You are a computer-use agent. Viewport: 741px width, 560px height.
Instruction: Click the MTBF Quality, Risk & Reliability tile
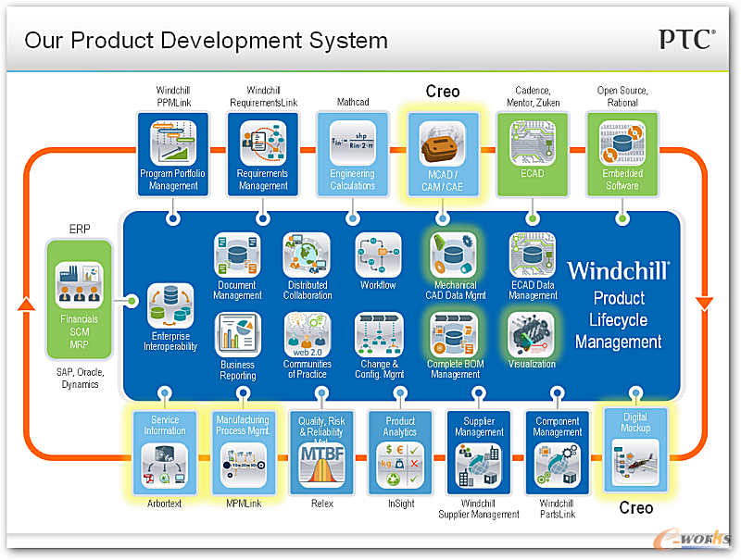(x=321, y=453)
